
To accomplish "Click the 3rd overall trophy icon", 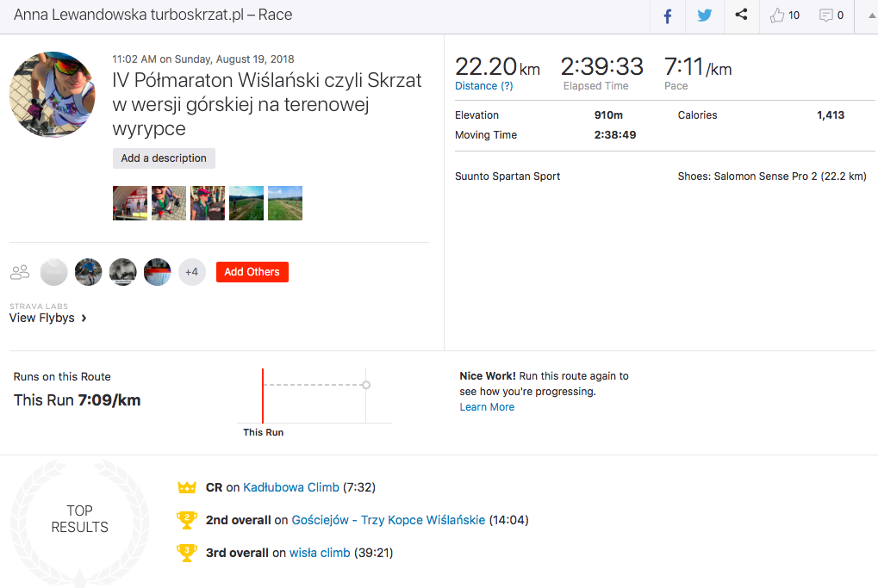I will point(187,553).
